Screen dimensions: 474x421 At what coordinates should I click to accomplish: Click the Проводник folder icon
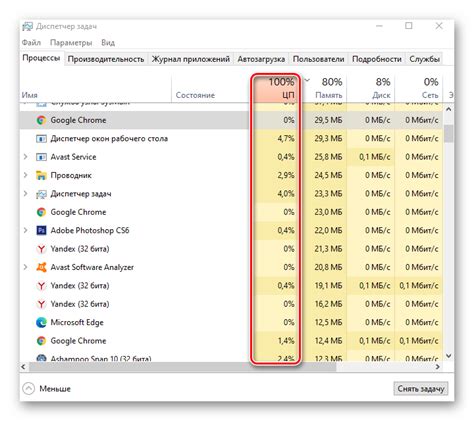tap(41, 175)
